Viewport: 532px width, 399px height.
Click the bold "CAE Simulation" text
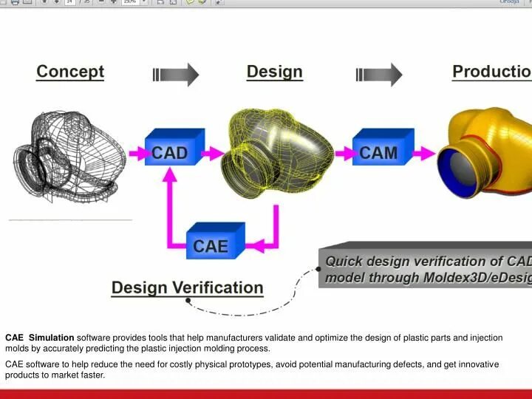[40, 338]
